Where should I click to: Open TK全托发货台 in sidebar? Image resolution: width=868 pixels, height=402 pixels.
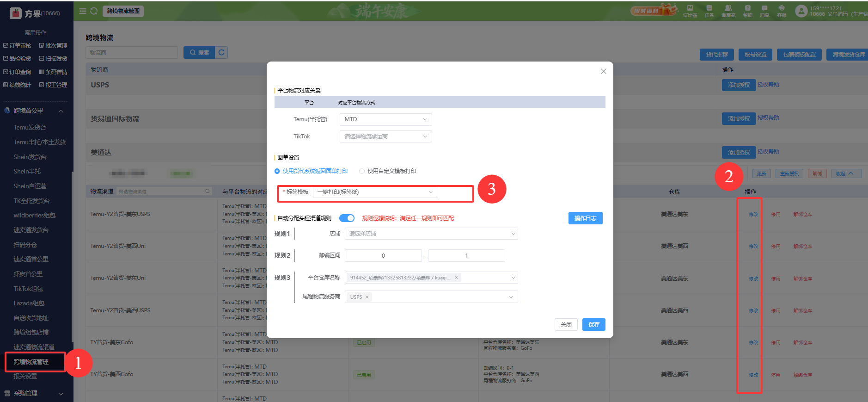[31, 201]
